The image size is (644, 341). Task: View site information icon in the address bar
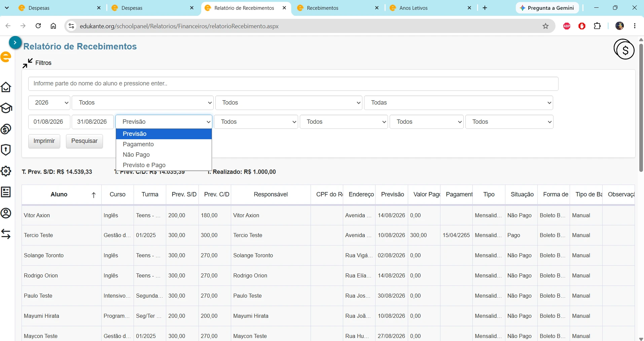(71, 26)
